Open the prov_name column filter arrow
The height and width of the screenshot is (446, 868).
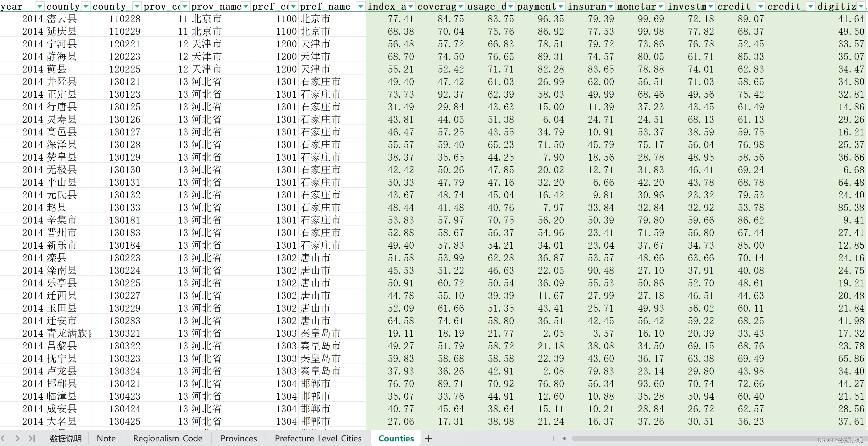click(x=246, y=6)
